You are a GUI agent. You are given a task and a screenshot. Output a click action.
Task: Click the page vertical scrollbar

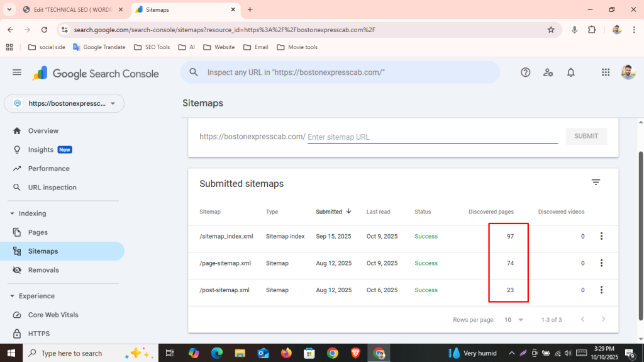(641, 235)
